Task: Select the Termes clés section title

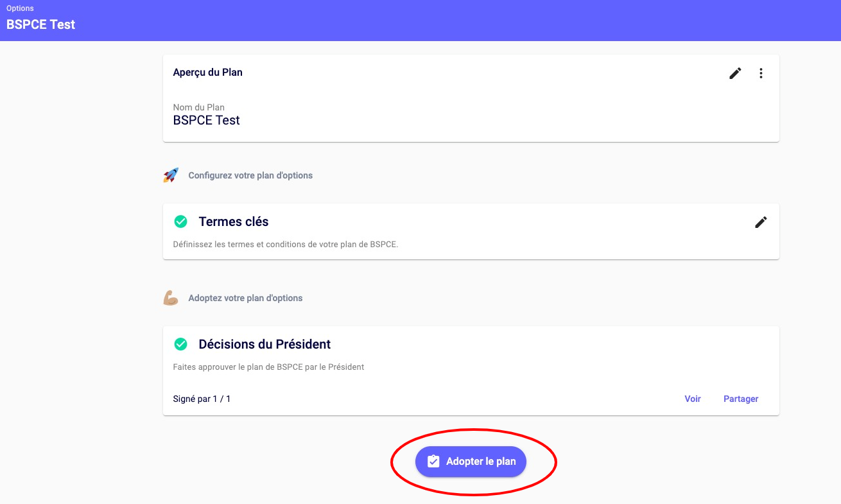Action: (234, 222)
